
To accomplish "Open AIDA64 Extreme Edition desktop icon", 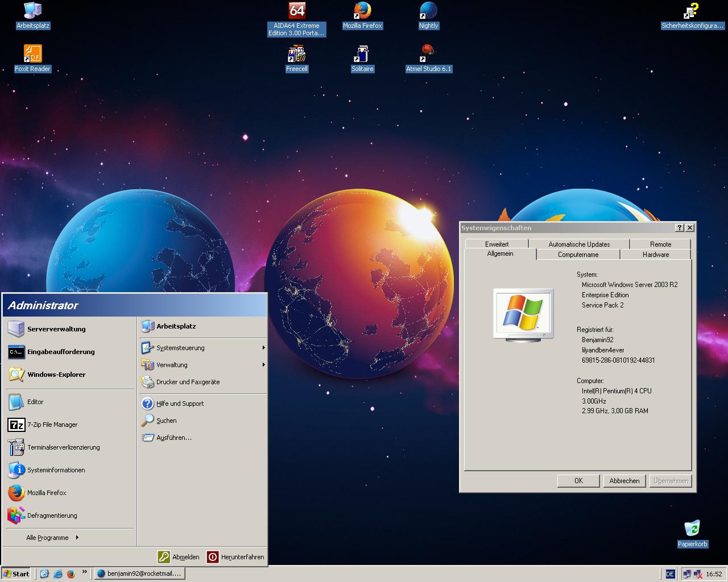I will point(297,11).
